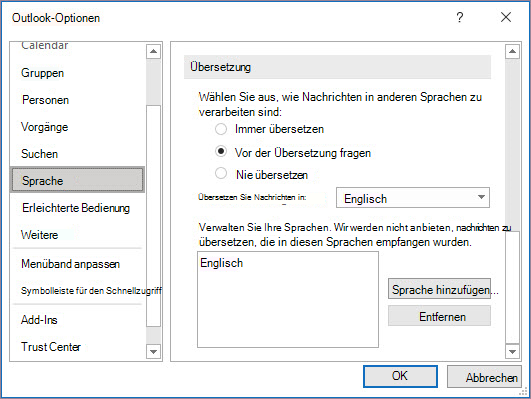Image resolution: width=531 pixels, height=399 pixels.
Task: Open the Englisch translation language dropdown
Action: (413, 197)
